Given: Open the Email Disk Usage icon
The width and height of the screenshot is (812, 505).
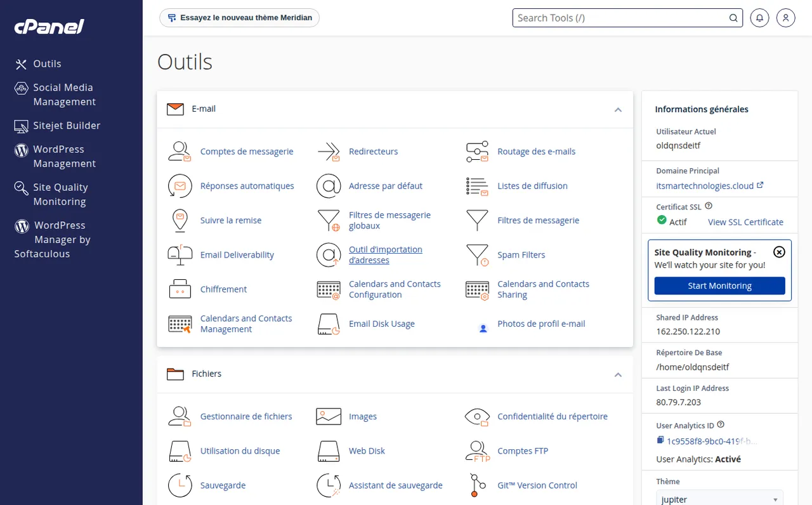Looking at the screenshot, I should pos(329,324).
